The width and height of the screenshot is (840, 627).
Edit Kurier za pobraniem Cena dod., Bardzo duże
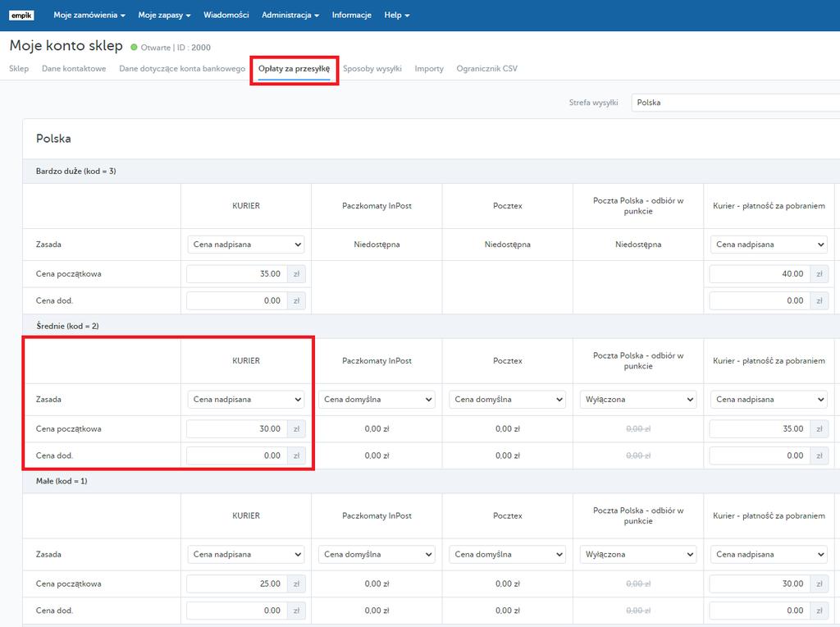point(760,300)
